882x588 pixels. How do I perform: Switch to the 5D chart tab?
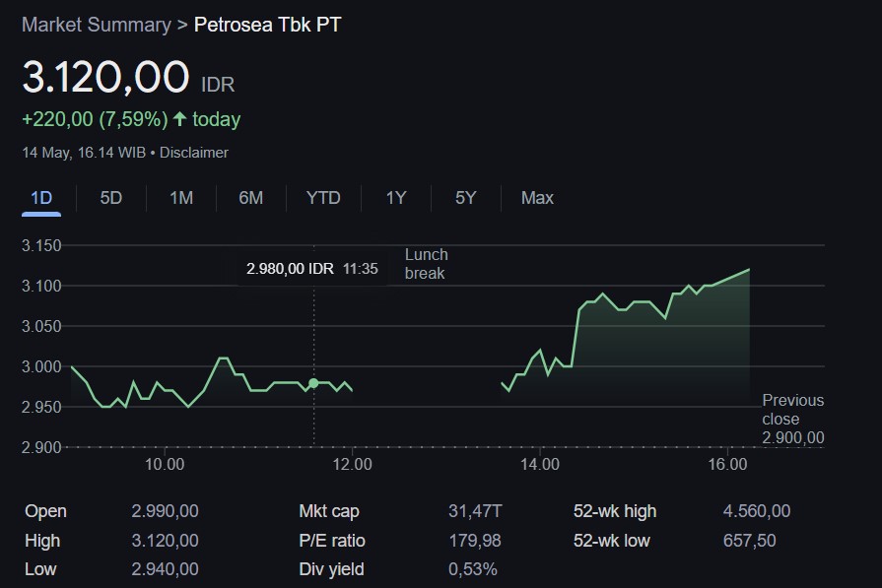111,198
